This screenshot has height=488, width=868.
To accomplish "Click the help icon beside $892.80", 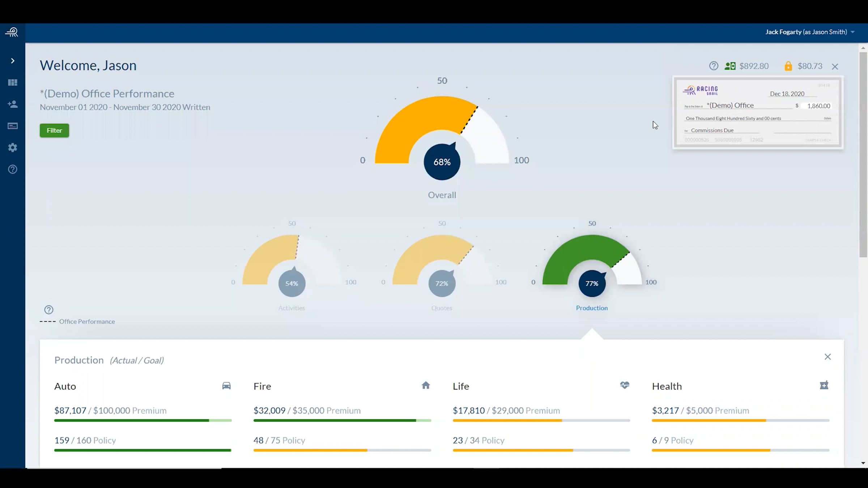I will (x=714, y=66).
